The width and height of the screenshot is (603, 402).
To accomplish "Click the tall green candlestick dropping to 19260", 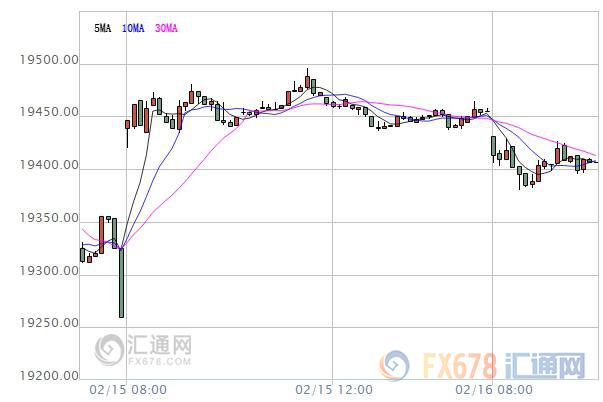I will [122, 283].
